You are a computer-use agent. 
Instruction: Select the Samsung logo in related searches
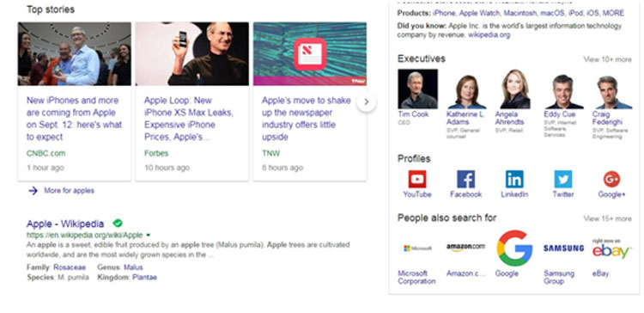pyautogui.click(x=563, y=248)
